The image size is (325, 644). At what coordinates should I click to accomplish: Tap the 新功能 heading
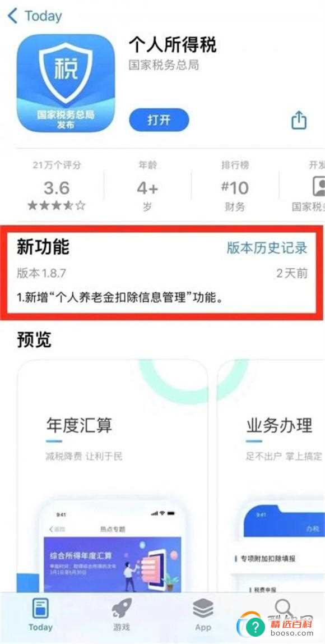(43, 247)
